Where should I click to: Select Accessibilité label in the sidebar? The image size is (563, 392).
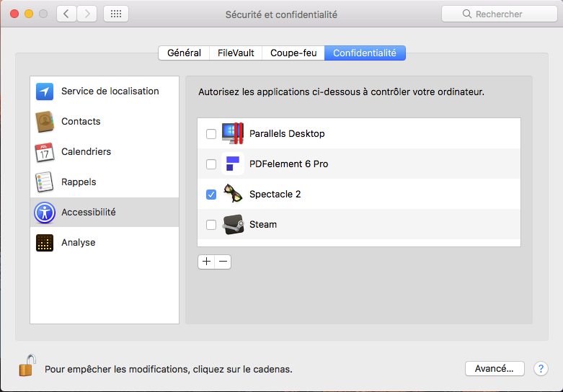coord(89,212)
